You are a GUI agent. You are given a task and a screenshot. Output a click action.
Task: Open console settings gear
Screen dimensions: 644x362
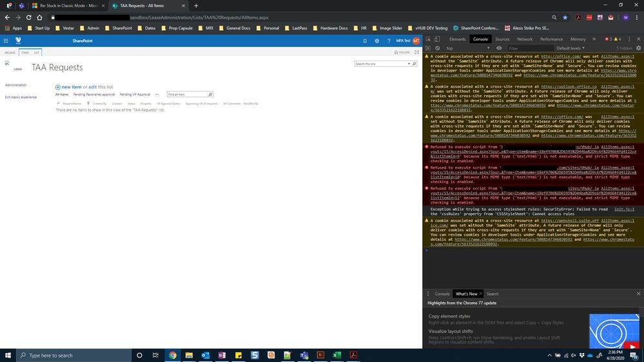tap(638, 48)
